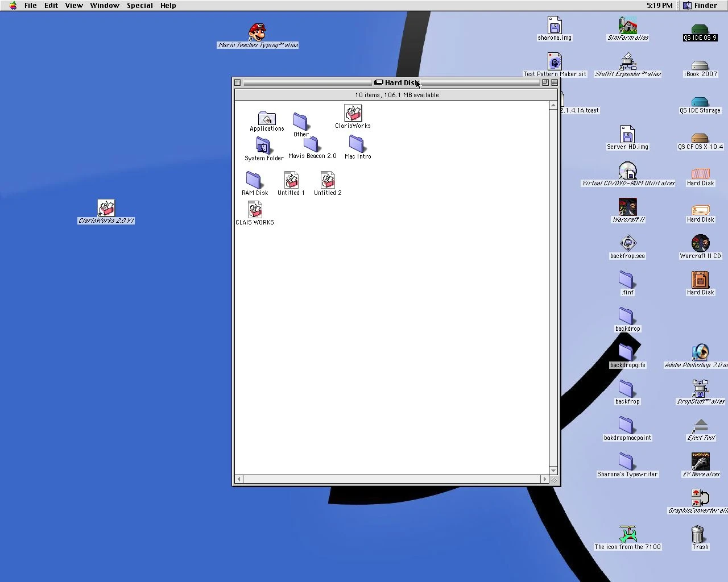
Task: Click the Warcraft II CD icon
Action: tap(700, 243)
